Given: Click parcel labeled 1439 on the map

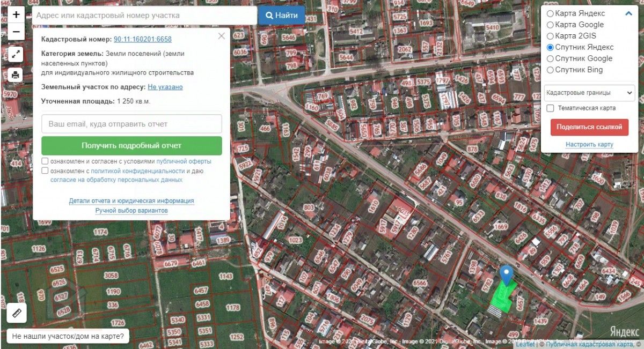Looking at the screenshot, I should [540, 322].
